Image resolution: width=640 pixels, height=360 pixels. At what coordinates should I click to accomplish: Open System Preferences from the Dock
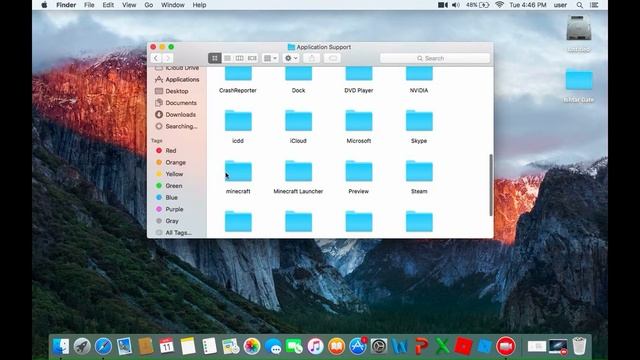[379, 346]
